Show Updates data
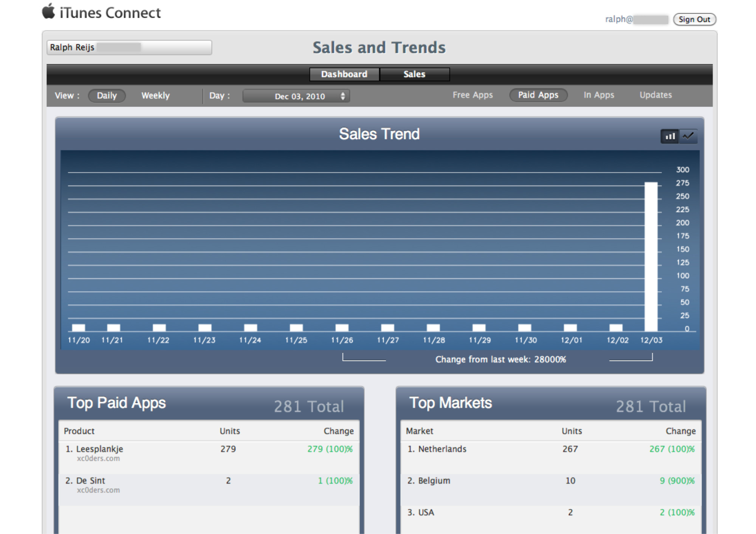Image resolution: width=756 pixels, height=534 pixels. (655, 95)
